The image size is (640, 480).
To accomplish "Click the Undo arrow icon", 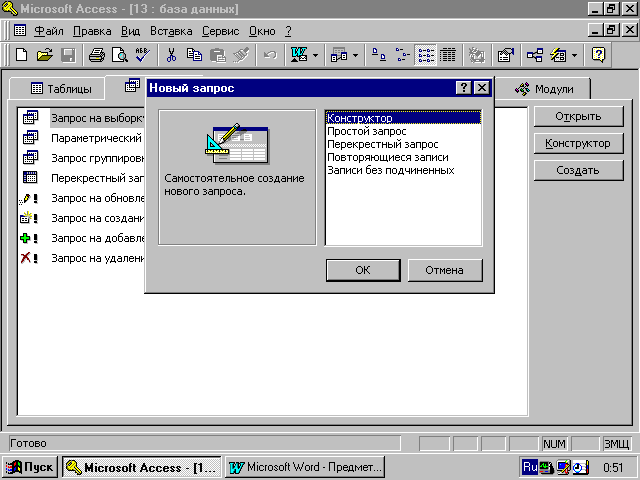I will [x=270, y=55].
